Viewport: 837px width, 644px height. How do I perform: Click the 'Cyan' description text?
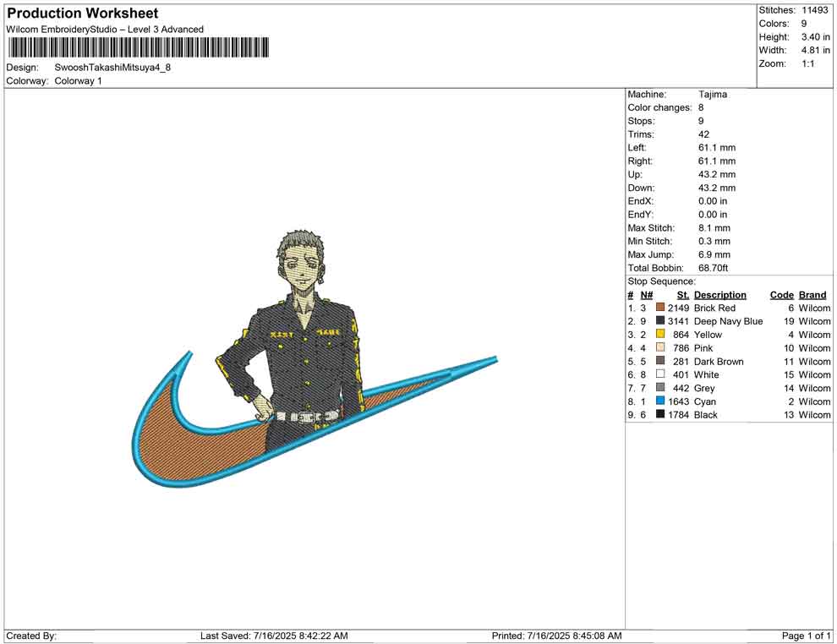click(704, 401)
